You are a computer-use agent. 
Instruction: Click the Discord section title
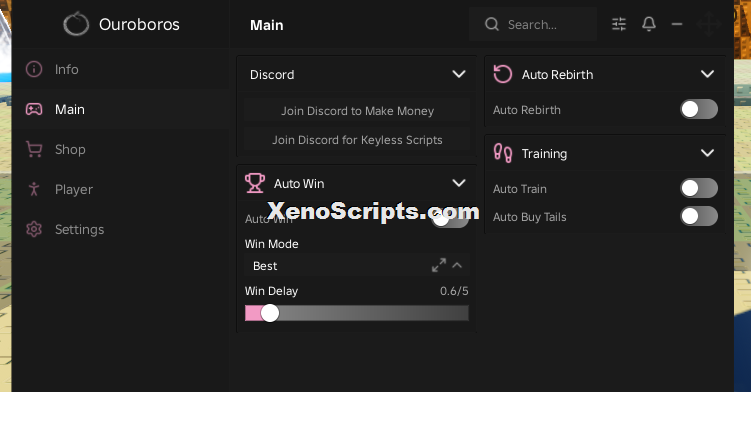272,75
